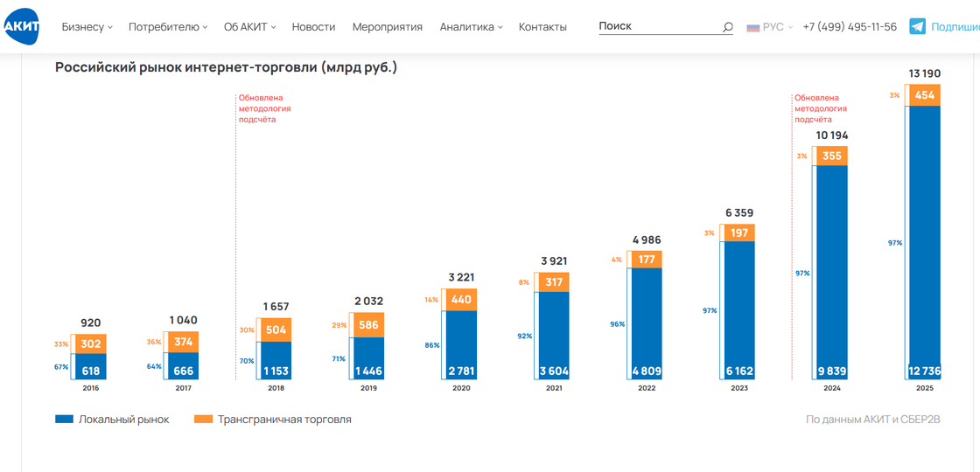Viewport: 980px width, 472px height.
Task: Click the 86% share label for 2020
Action: tap(432, 344)
